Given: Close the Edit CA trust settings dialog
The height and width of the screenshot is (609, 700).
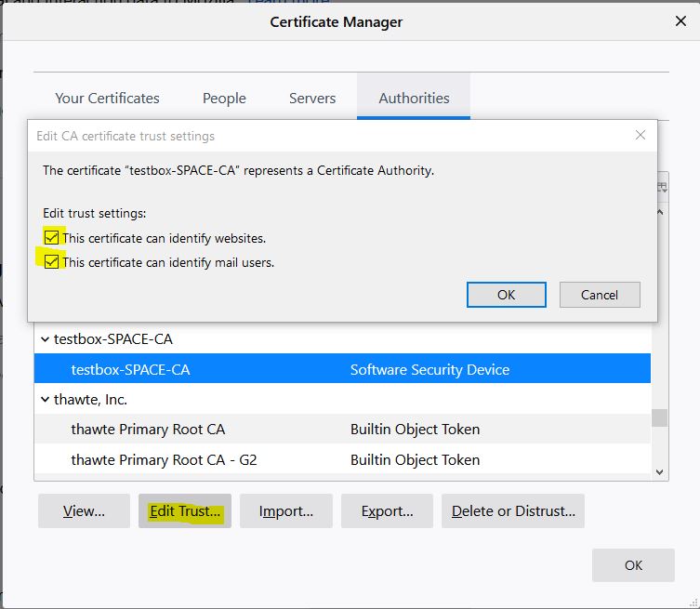Looking at the screenshot, I should [x=640, y=136].
